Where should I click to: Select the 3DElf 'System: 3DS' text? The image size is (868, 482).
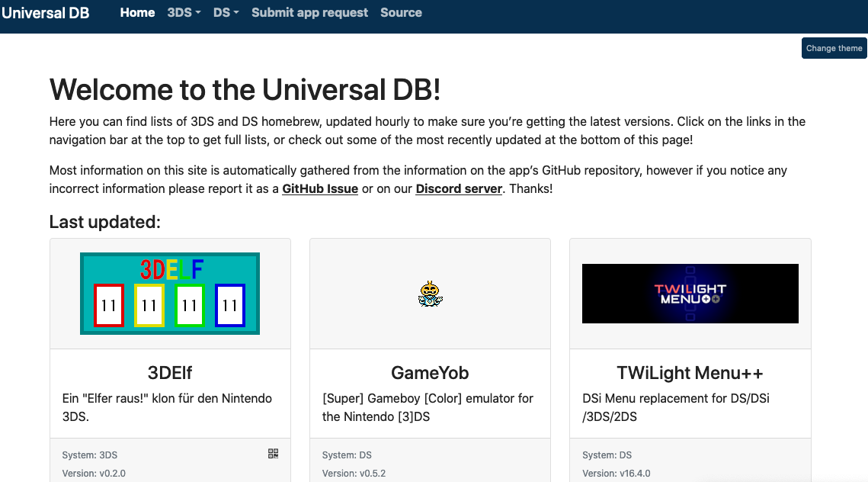90,455
